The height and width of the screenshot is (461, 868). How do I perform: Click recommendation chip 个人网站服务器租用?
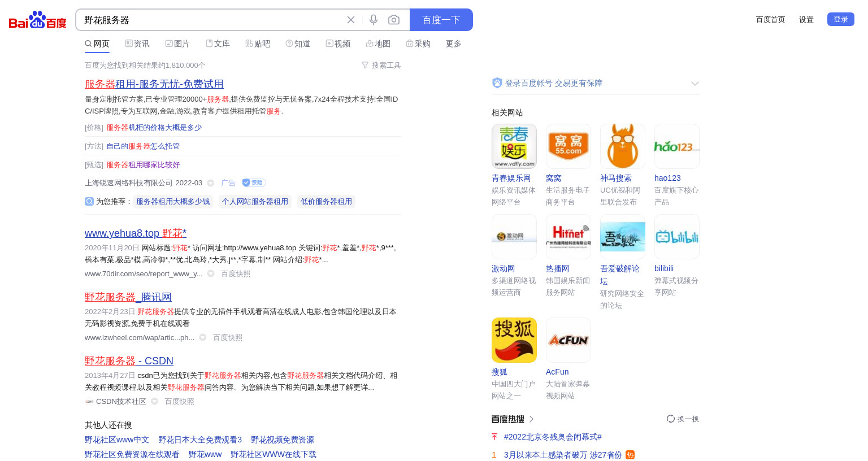(255, 202)
